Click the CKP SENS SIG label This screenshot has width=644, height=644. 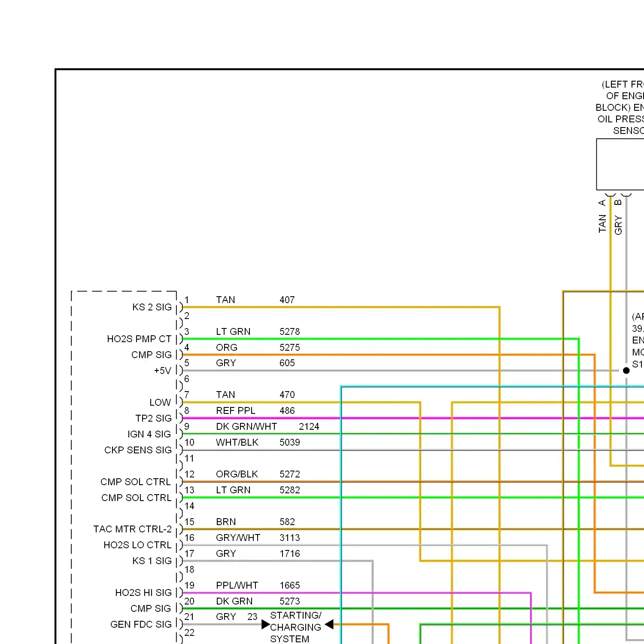[x=138, y=450]
